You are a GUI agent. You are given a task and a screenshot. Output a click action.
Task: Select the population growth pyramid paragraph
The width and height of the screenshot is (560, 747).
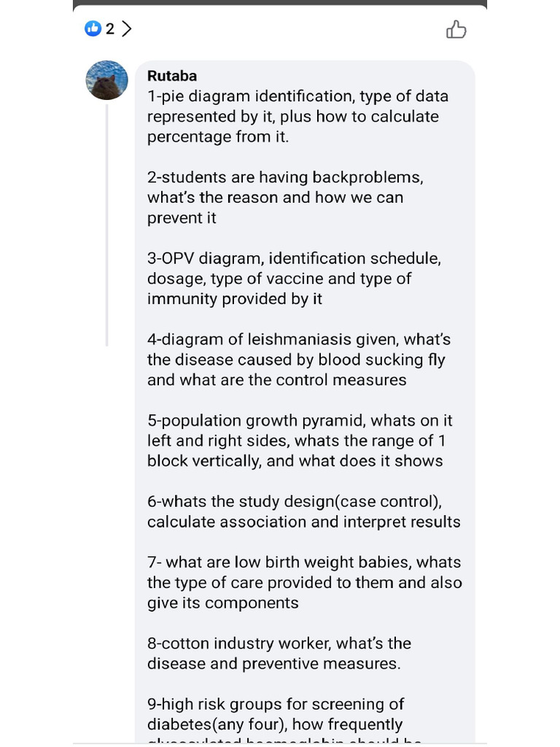[x=300, y=441]
